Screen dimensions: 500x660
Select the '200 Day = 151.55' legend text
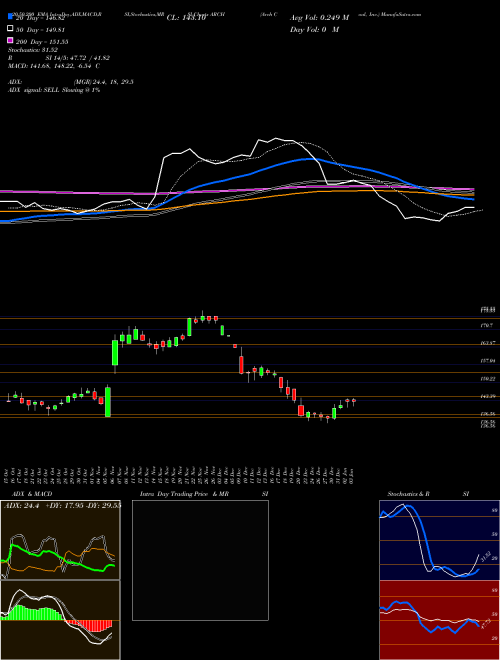click(42, 42)
